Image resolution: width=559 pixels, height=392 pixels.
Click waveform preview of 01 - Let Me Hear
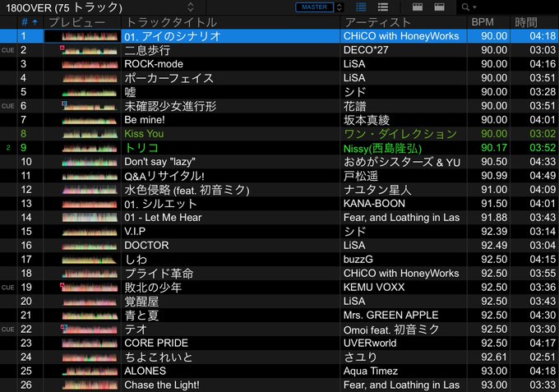tap(90, 218)
